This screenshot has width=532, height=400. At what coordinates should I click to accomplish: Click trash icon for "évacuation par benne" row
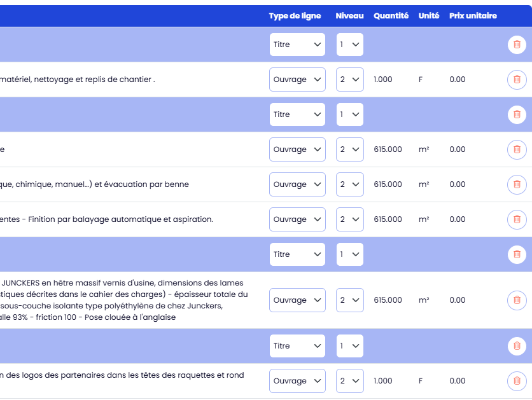point(516,184)
